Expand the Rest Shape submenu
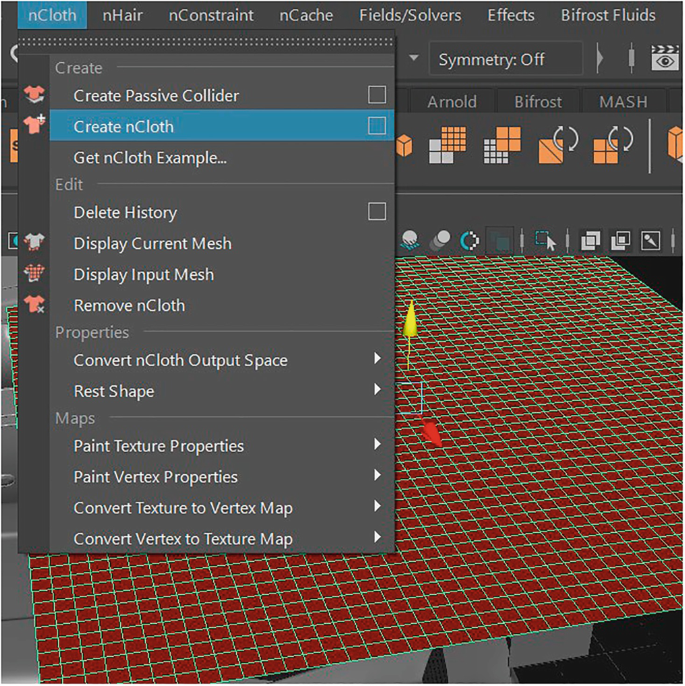The width and height of the screenshot is (685, 686). tap(377, 391)
